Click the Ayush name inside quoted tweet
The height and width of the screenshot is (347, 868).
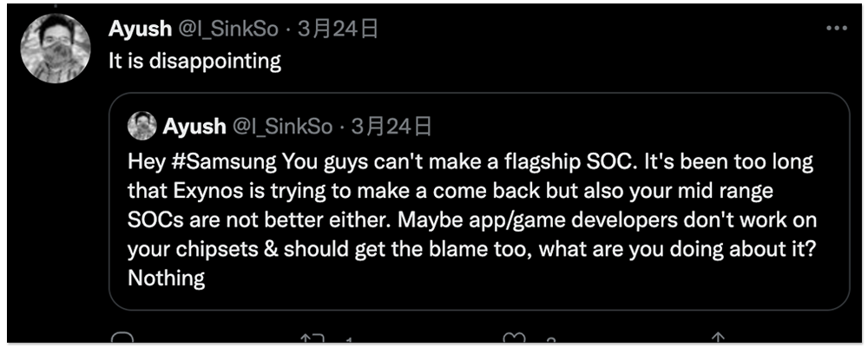pos(194,128)
